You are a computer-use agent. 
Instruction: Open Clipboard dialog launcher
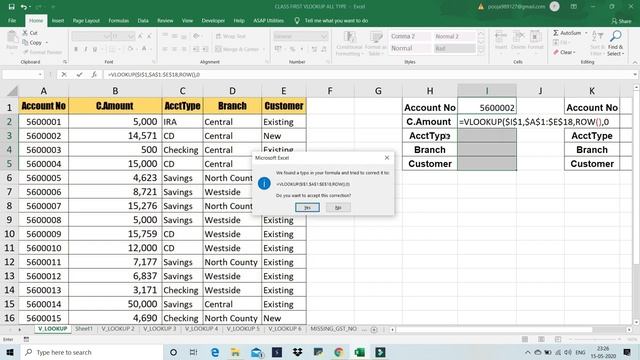tap(65, 62)
